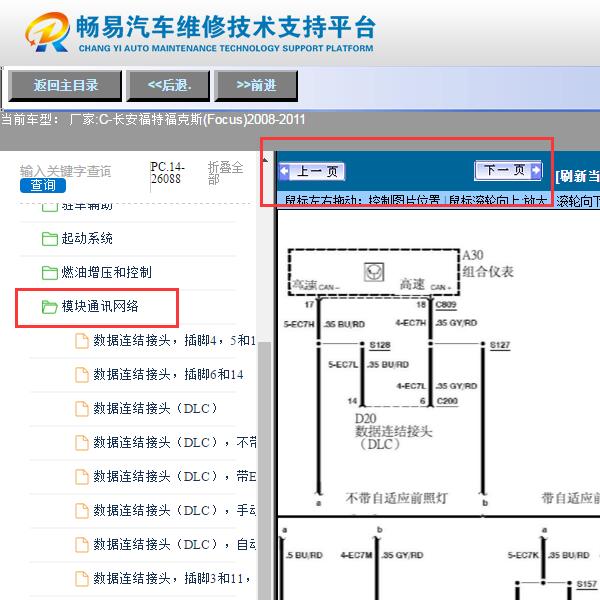The height and width of the screenshot is (600, 600).
Task: Return to main catalog with 返回主目录
Action: point(65,86)
